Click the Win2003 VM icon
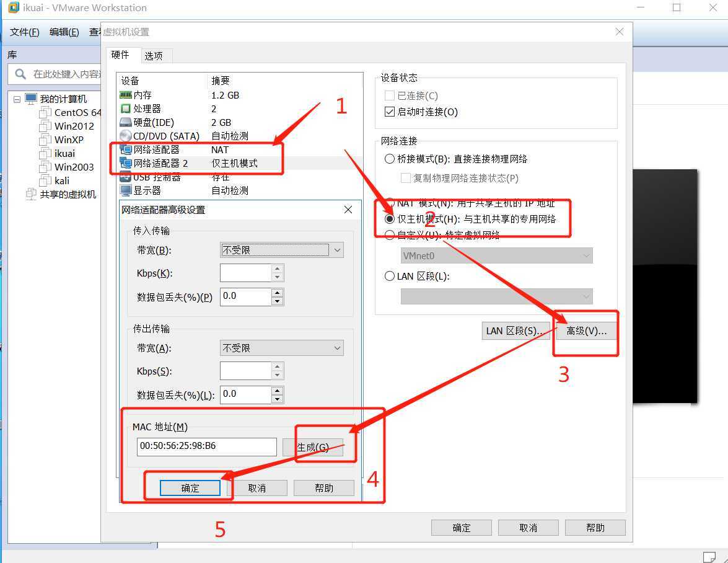This screenshot has height=563, width=728. (x=45, y=167)
